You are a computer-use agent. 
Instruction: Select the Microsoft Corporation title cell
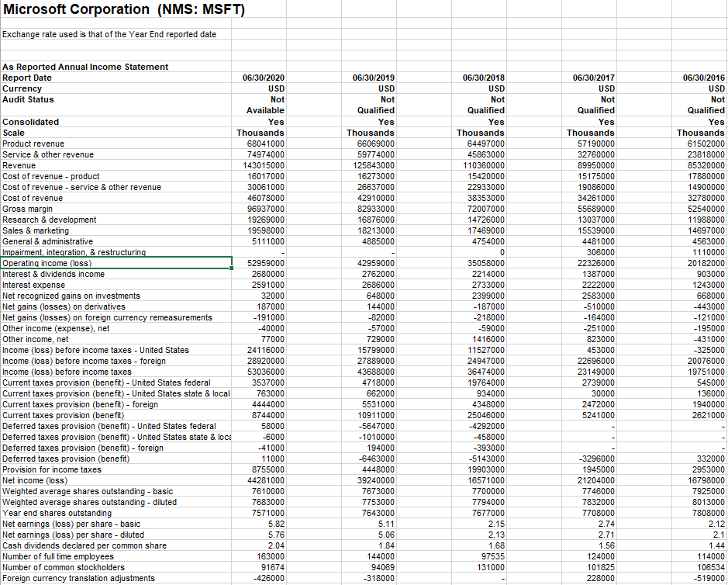coord(78,9)
